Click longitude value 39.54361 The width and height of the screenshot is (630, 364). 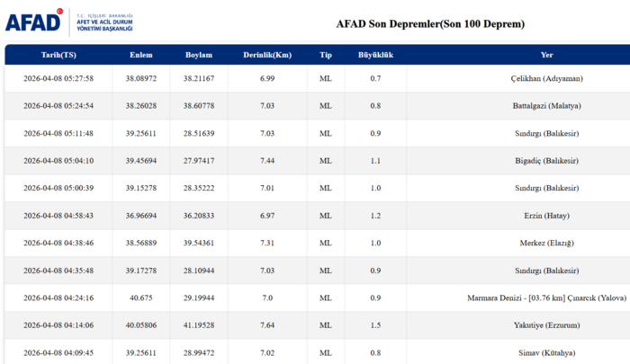pos(199,243)
